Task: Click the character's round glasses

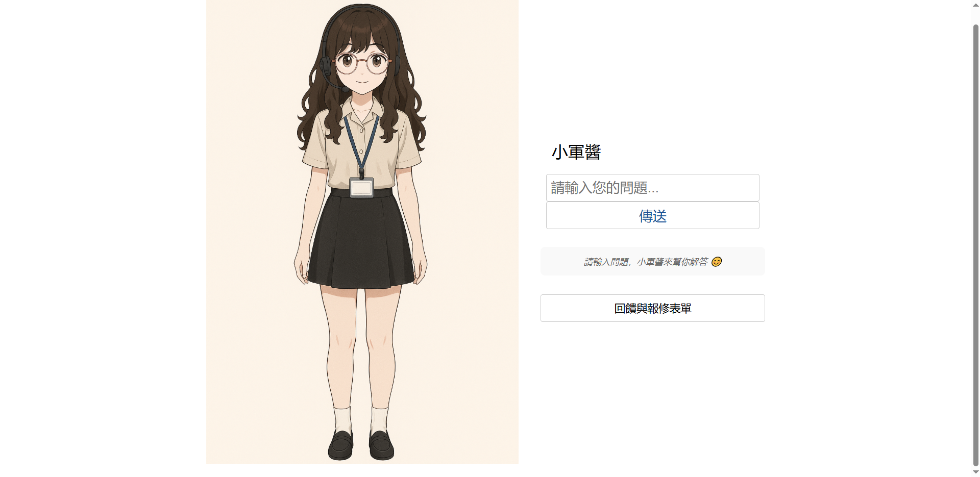Action: point(362,62)
